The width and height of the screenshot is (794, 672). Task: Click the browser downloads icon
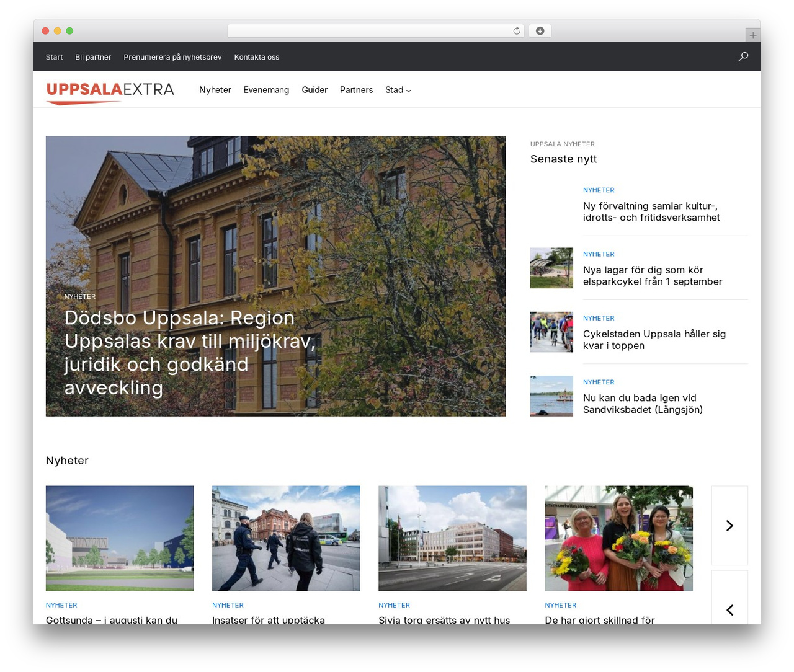tap(540, 31)
